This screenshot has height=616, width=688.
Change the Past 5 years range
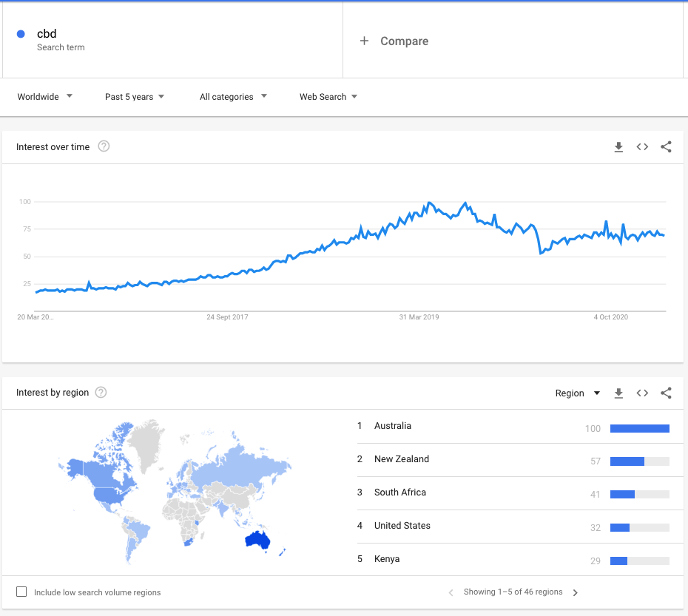point(135,97)
